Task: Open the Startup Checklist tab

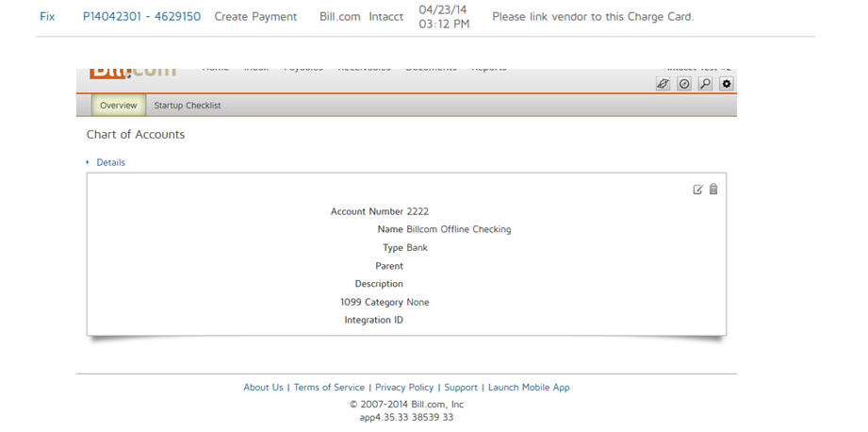Action: pyautogui.click(x=188, y=106)
